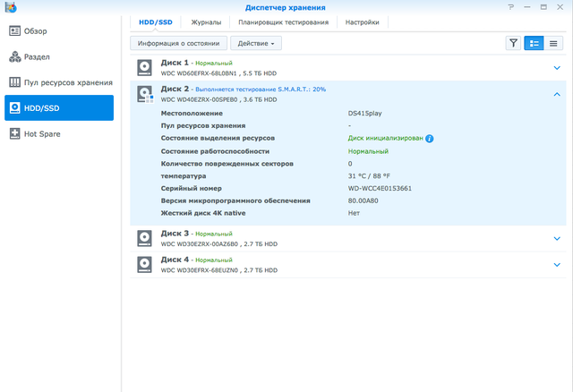Click the Диск 4 Нормальный status
The width and height of the screenshot is (573, 392).
[x=214, y=260]
